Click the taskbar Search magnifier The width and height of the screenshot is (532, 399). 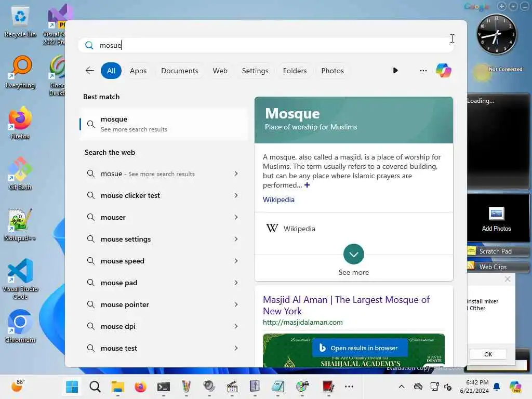coord(95,387)
